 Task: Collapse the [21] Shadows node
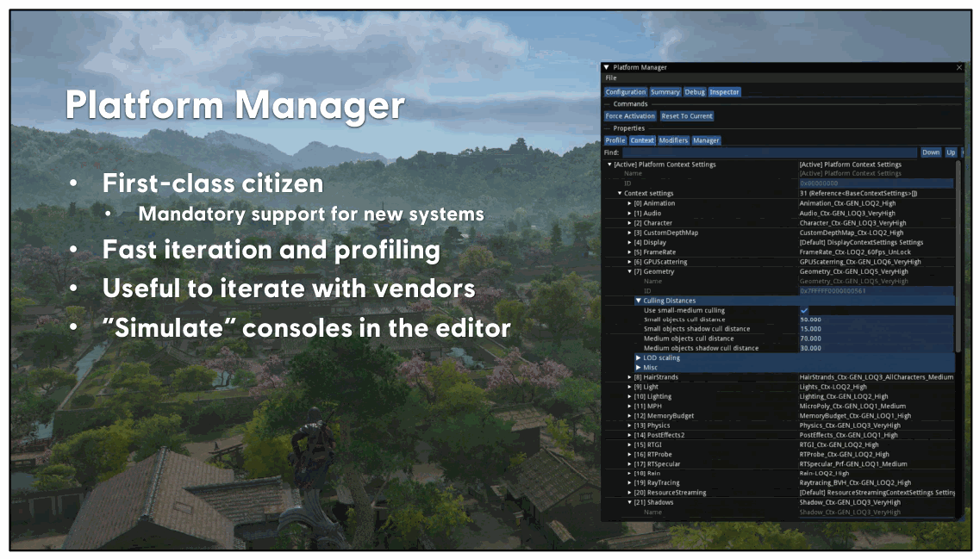point(630,503)
